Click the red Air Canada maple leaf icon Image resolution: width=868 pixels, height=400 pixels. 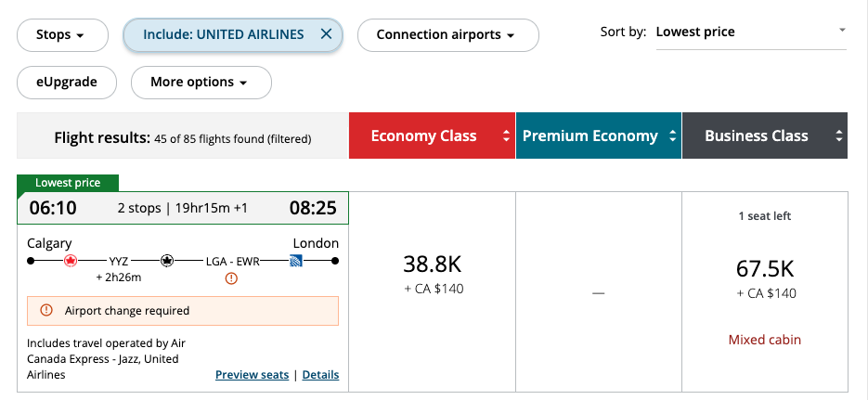(x=70, y=261)
